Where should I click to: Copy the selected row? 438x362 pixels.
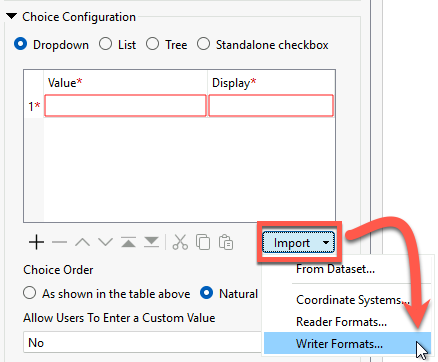(203, 242)
